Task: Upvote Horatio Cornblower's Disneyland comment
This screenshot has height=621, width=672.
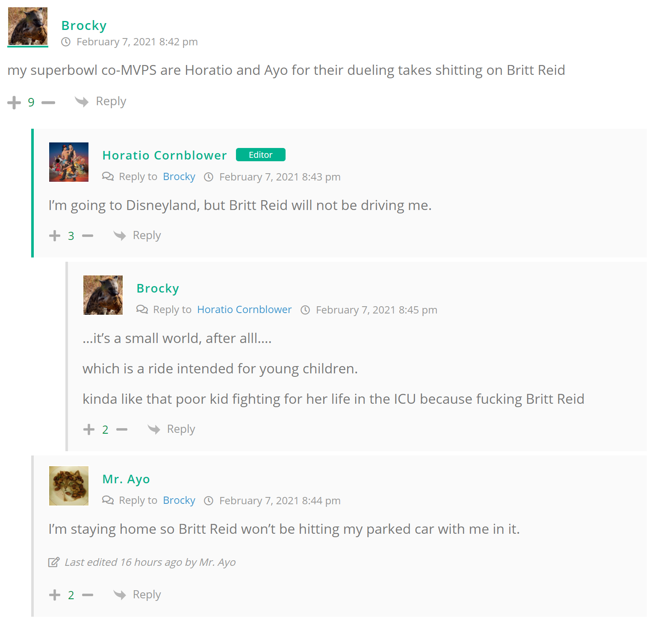Action: (x=55, y=236)
